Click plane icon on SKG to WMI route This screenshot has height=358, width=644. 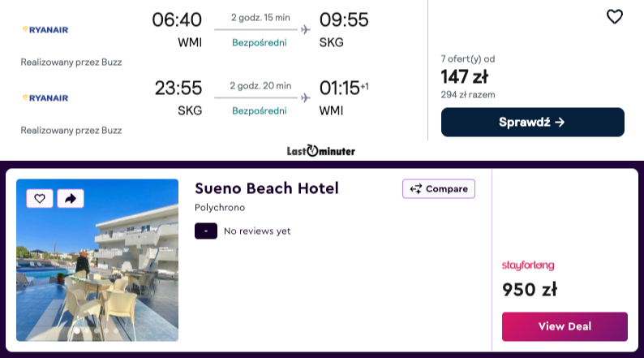[x=305, y=97]
